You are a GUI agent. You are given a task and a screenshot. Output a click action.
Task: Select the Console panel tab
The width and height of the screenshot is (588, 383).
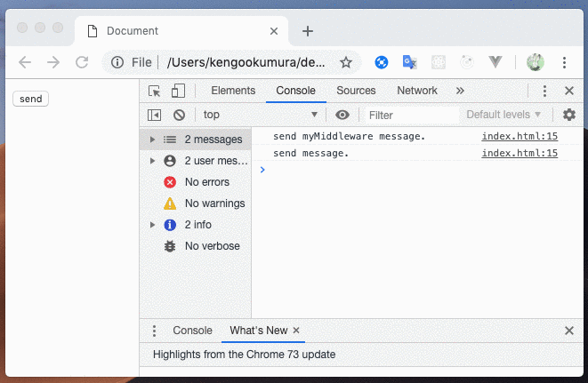point(296,91)
